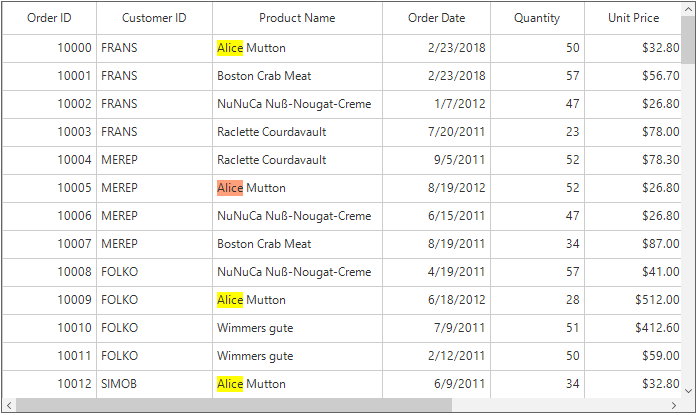Click order date 1/7/2012
Viewport: 697px width, 415px height.
pos(437,104)
